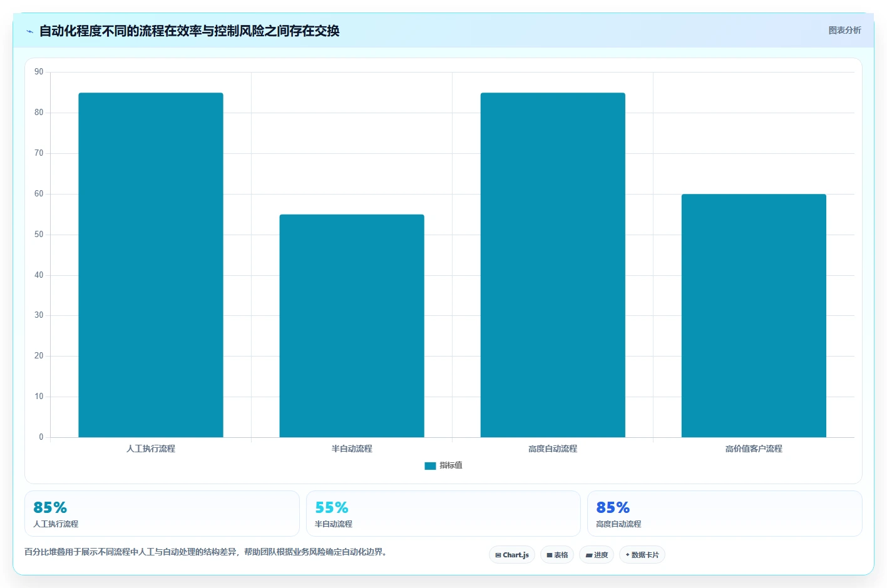887x588 pixels.
Task: Click the 图表分析 label in the header
Action: (844, 30)
